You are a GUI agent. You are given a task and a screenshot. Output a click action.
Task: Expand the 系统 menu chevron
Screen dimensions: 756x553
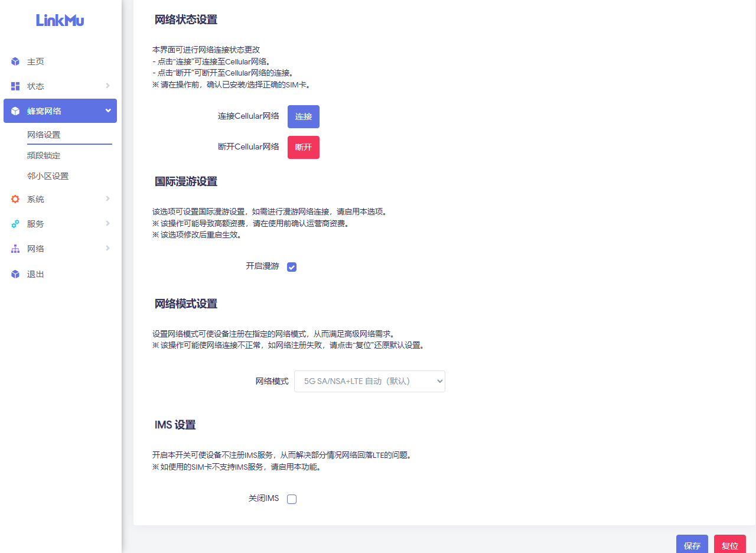pos(107,199)
